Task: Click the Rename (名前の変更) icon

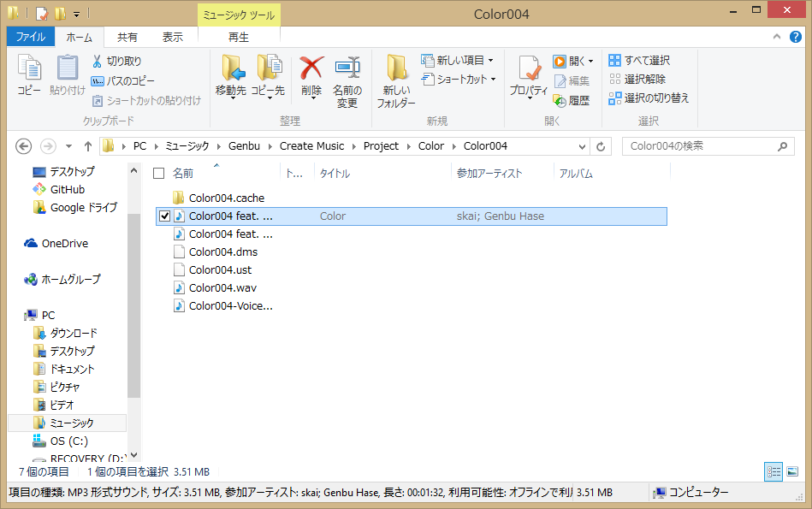Action: (x=347, y=68)
